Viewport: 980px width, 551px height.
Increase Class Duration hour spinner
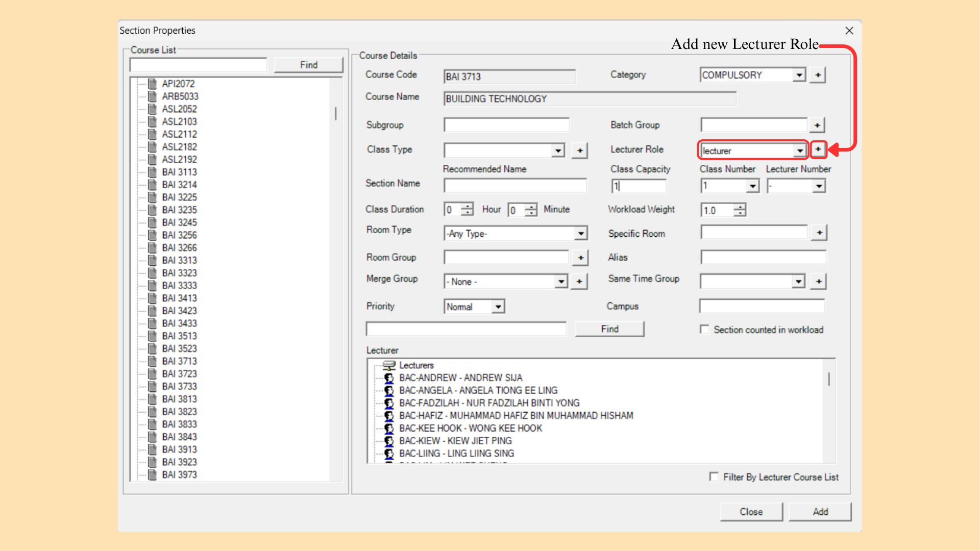pyautogui.click(x=468, y=206)
